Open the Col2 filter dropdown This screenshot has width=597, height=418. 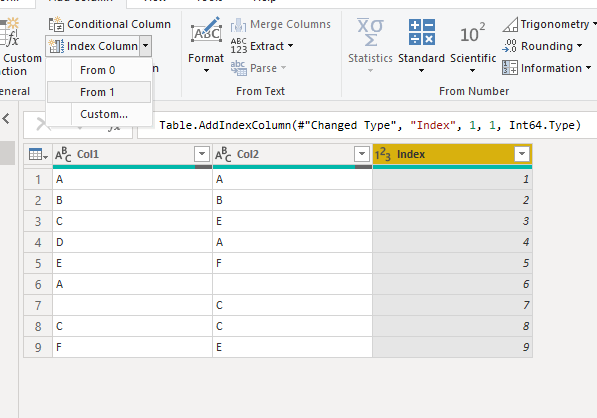tap(362, 154)
